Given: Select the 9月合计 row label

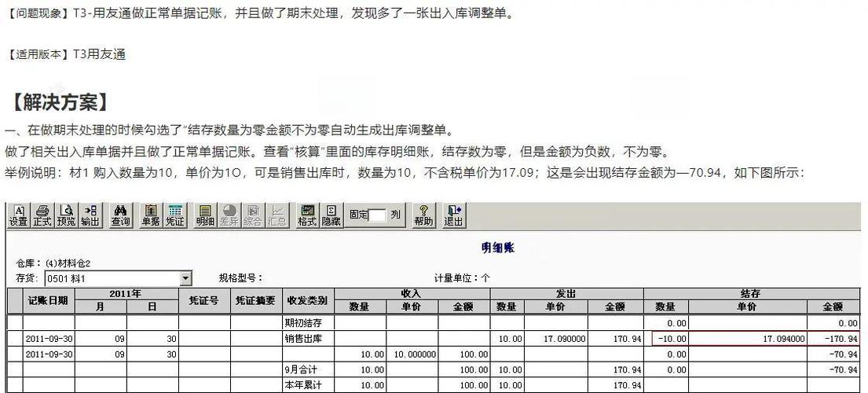Looking at the screenshot, I should [x=309, y=369].
